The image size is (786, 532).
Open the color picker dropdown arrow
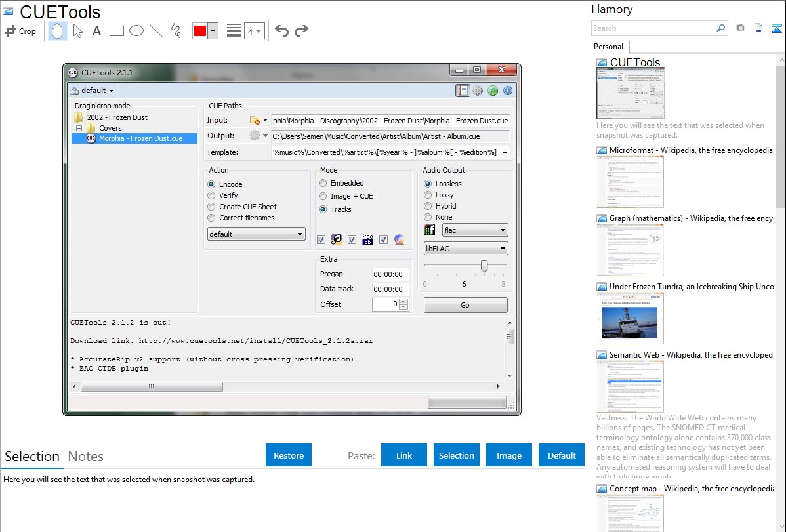pyautogui.click(x=213, y=31)
